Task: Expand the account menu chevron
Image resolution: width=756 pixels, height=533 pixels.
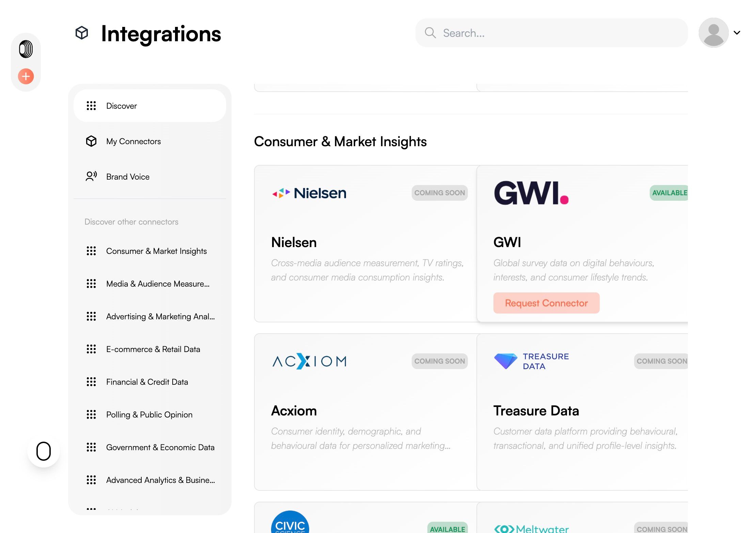Action: (737, 33)
